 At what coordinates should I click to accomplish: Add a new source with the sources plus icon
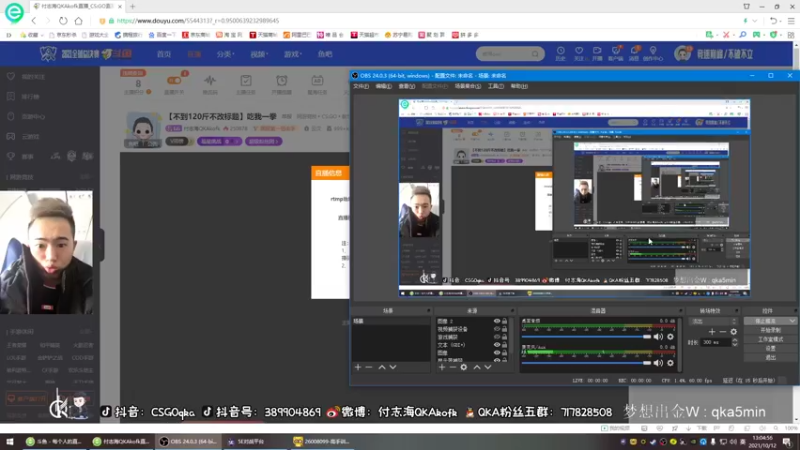coord(442,367)
